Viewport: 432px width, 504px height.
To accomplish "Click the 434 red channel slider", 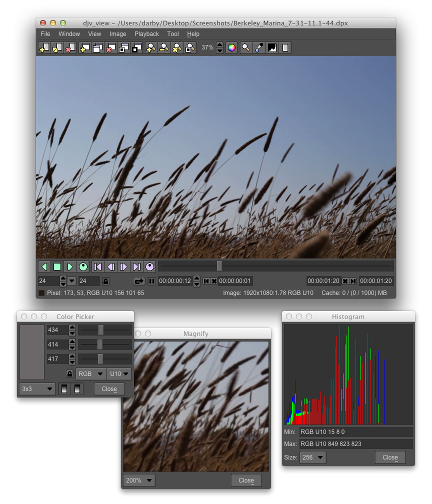I will (105, 330).
